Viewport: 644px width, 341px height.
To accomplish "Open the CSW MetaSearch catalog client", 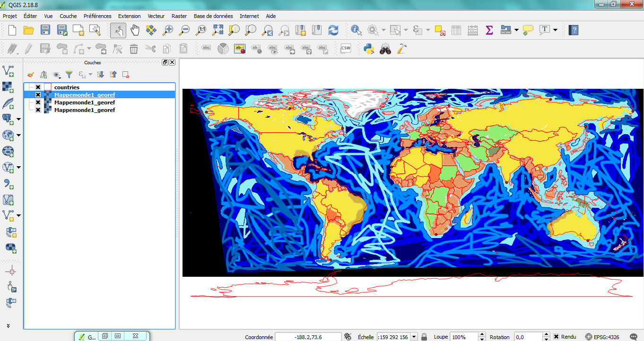I will click(346, 48).
